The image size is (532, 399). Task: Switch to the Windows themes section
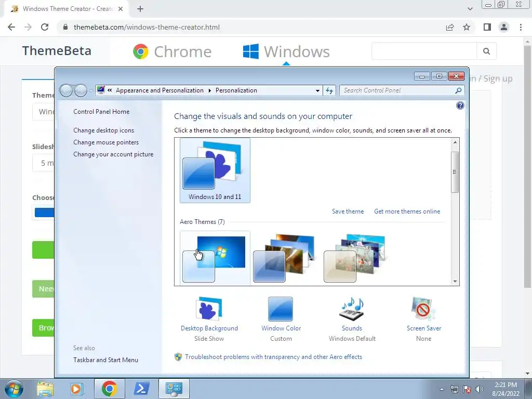pos(286,51)
